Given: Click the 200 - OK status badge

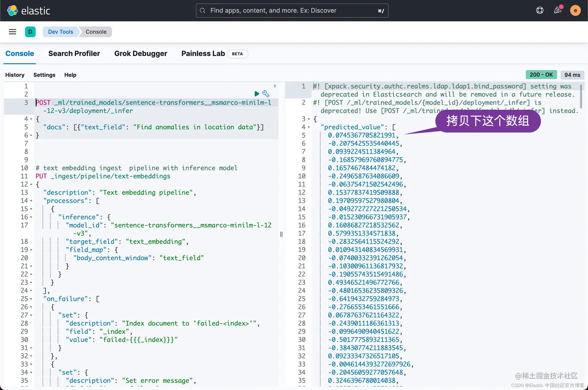Looking at the screenshot, I should tap(541, 75).
